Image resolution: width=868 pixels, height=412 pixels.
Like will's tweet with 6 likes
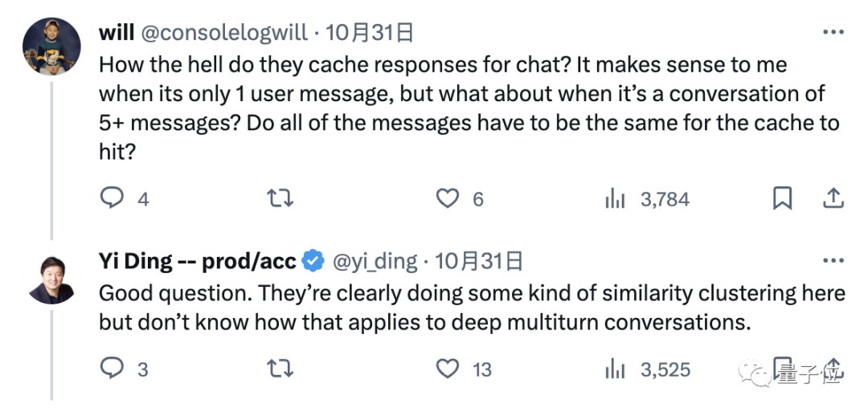coord(447,198)
